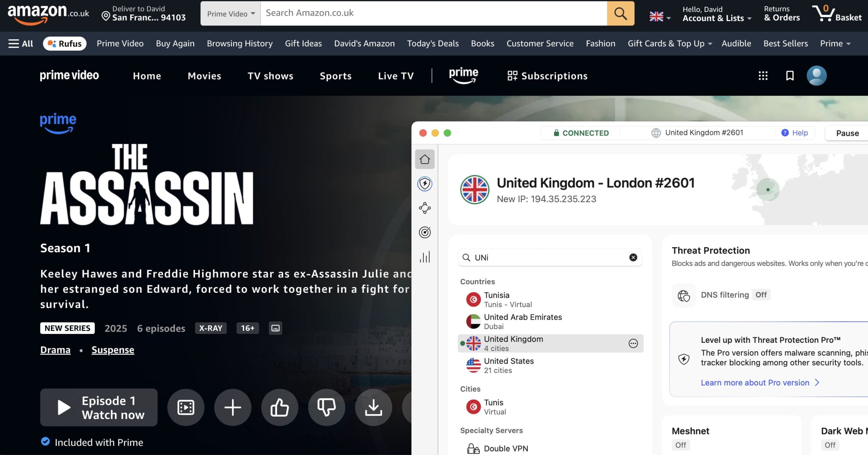Image resolution: width=868 pixels, height=455 pixels.
Task: Switch Dark Web Monitor off state
Action: point(830,444)
